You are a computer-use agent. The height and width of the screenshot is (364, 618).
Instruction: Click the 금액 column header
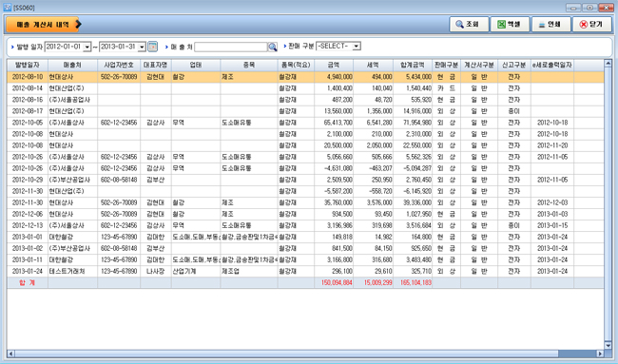(334, 65)
